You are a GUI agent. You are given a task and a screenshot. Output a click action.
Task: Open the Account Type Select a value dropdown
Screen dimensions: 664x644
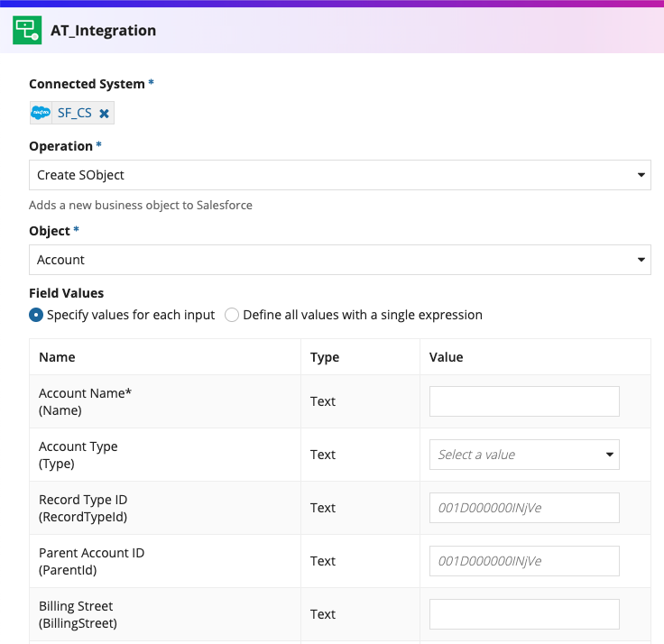pos(524,455)
